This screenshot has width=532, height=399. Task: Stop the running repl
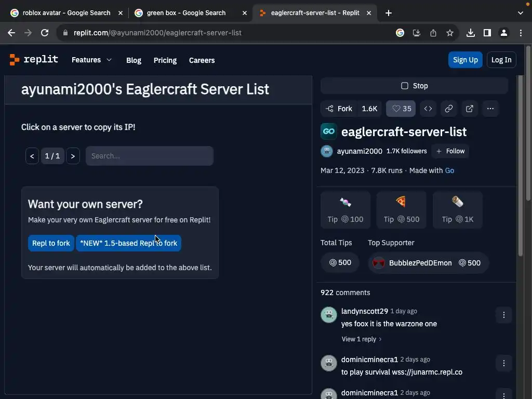[414, 86]
